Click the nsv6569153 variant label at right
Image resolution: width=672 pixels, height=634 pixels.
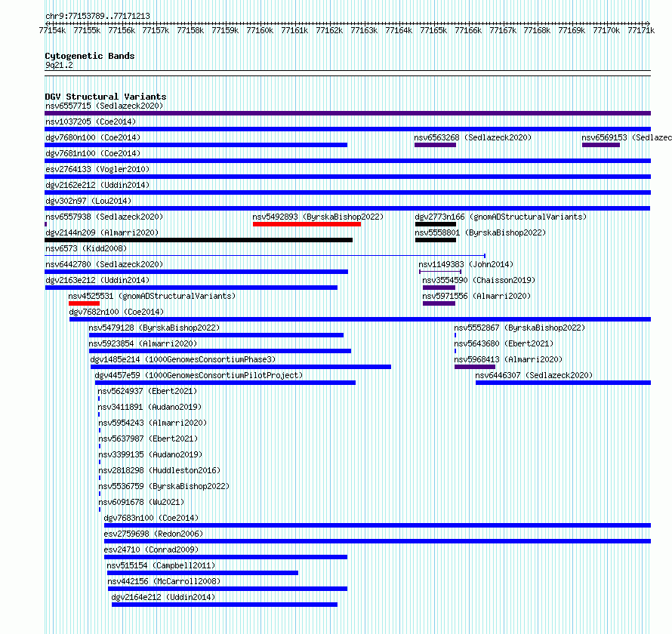(x=627, y=137)
